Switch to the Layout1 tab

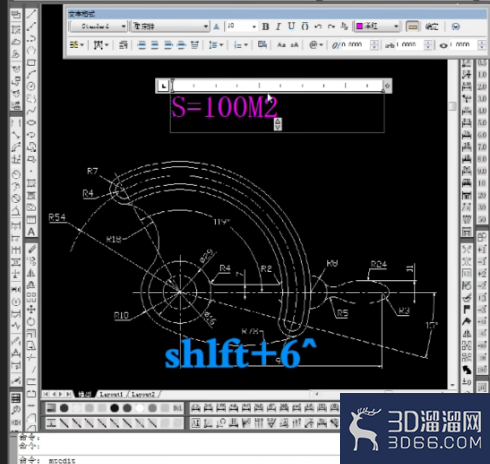[111, 394]
